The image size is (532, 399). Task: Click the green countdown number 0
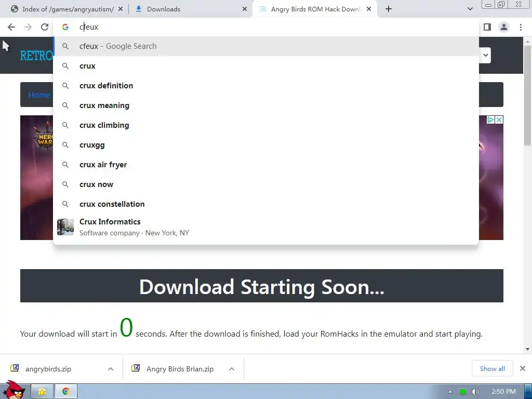click(x=126, y=327)
